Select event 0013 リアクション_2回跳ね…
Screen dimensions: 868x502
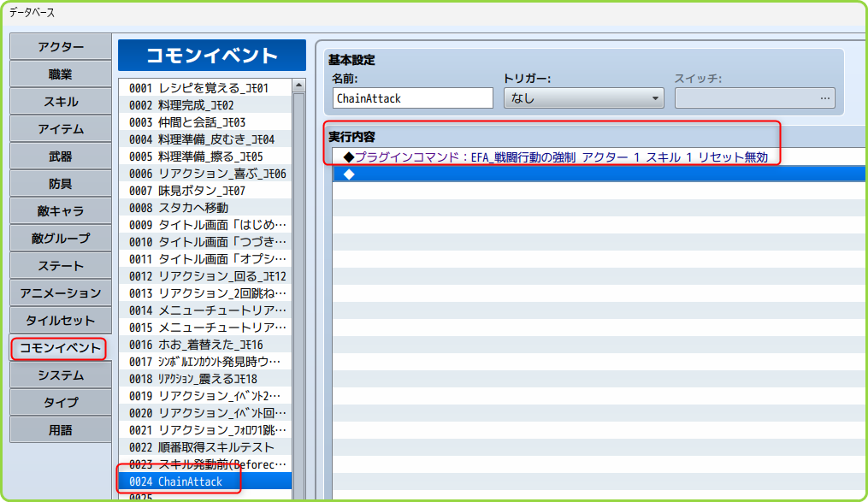(205, 293)
